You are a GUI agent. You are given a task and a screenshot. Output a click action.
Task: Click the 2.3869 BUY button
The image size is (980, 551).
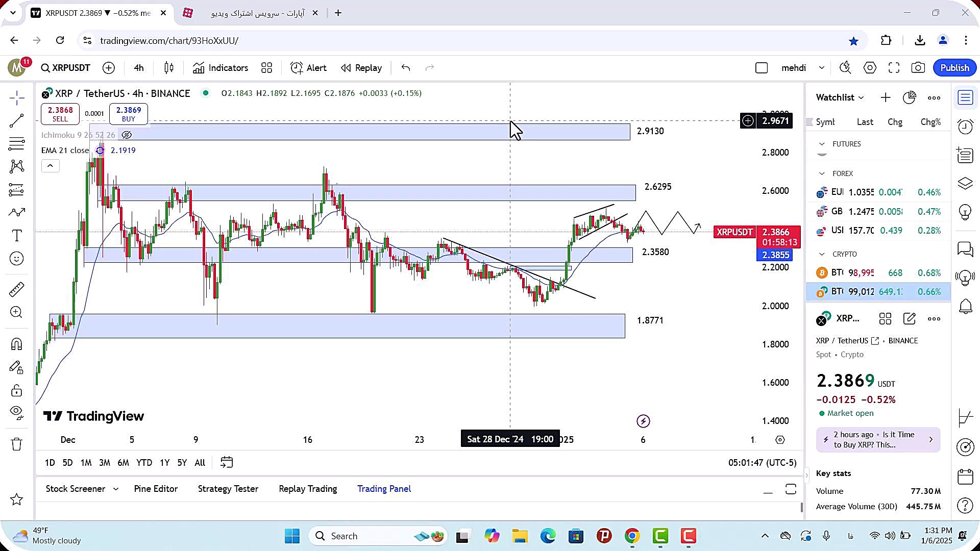129,114
